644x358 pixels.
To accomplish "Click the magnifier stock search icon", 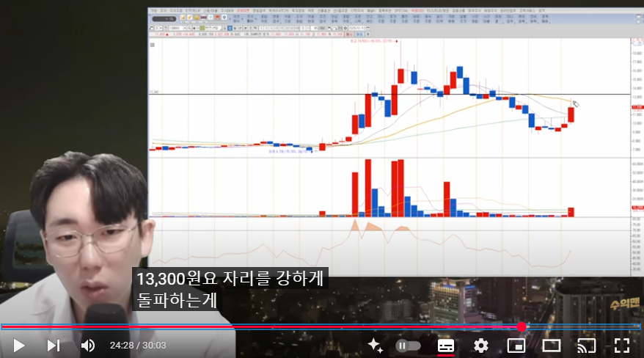I will tap(189, 28).
